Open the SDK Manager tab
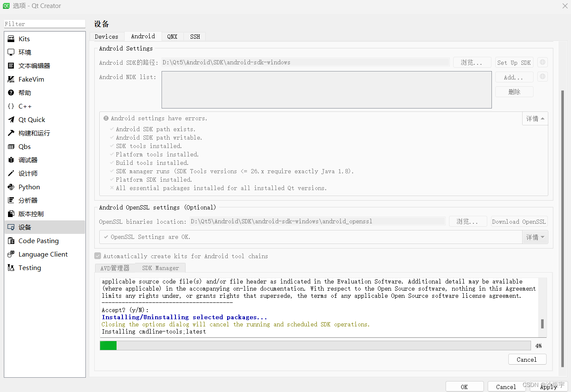This screenshot has width=571, height=392. (x=160, y=268)
